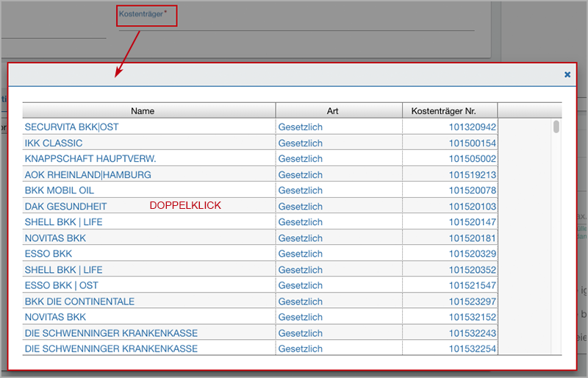Image resolution: width=588 pixels, height=378 pixels.
Task: Select ESSO BKK | OST entry
Action: 62,285
